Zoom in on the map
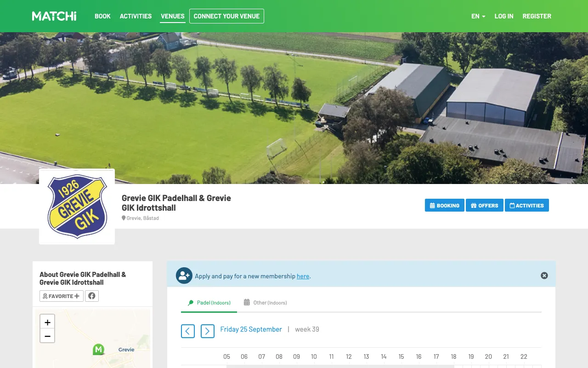Viewport: 588px width, 368px height. (47, 322)
